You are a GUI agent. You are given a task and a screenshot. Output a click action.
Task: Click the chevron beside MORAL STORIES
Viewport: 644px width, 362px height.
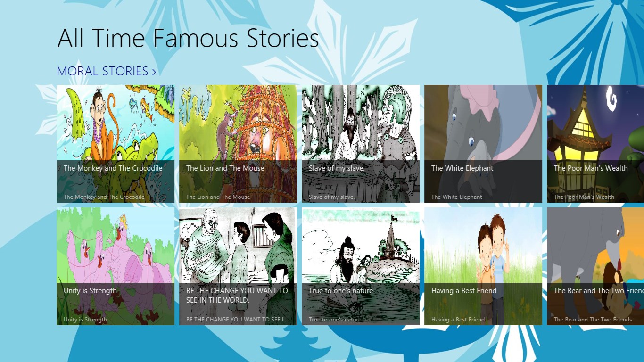154,72
